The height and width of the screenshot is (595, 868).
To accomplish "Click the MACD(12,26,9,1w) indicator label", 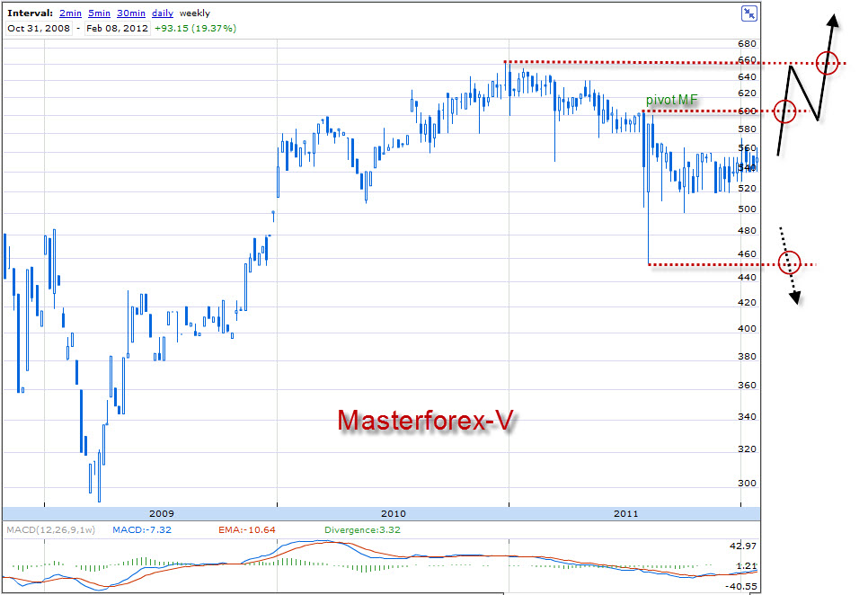I will (x=51, y=529).
